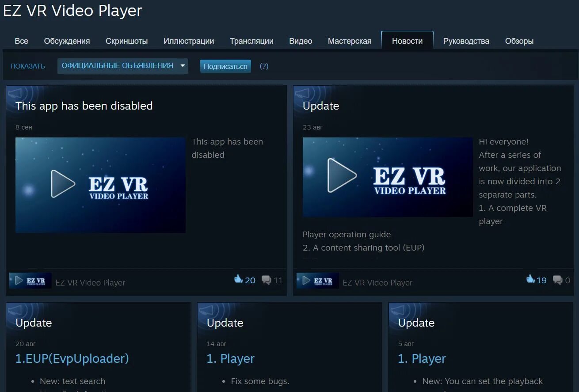Click the 'Fix some bugs.' bullet

[x=260, y=381]
